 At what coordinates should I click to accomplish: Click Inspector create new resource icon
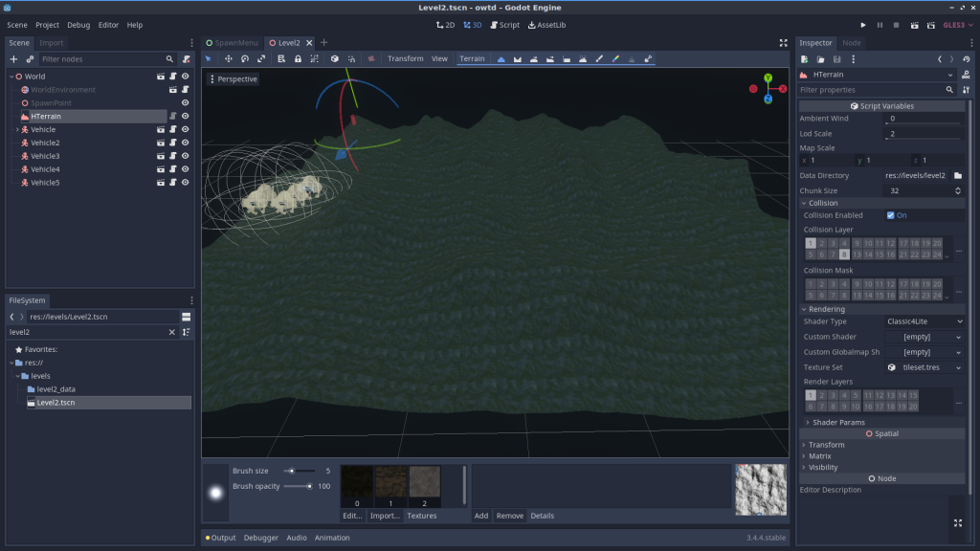coord(804,58)
